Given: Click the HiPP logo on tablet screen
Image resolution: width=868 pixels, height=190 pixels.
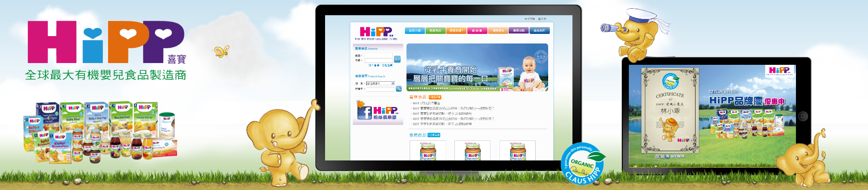Looking at the screenshot, I should click(x=780, y=71).
